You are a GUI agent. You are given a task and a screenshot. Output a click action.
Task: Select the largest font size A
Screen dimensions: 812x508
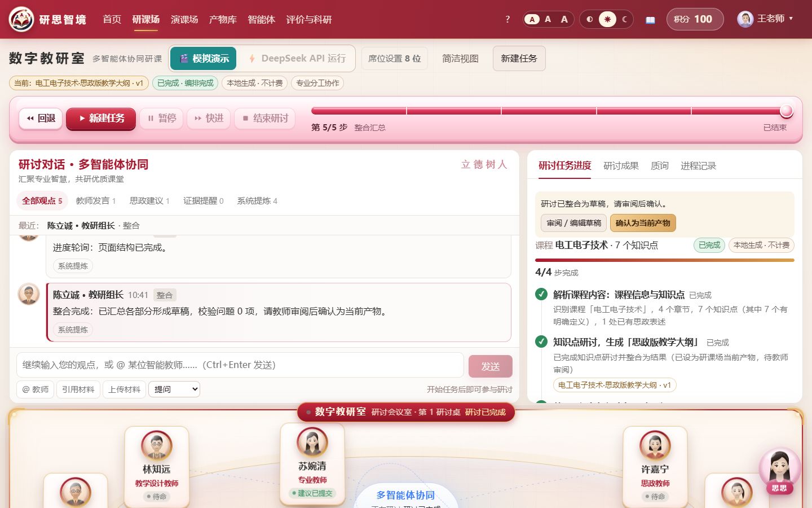click(x=564, y=19)
